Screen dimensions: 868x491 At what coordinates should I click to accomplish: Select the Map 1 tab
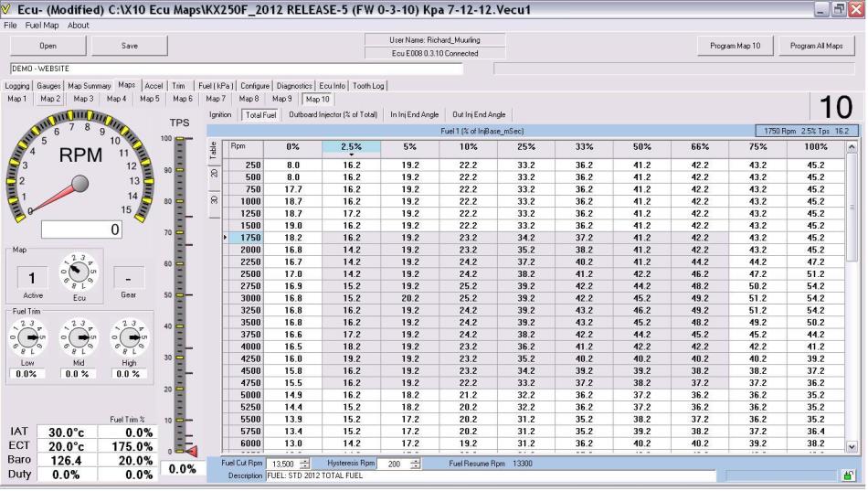tap(17, 99)
